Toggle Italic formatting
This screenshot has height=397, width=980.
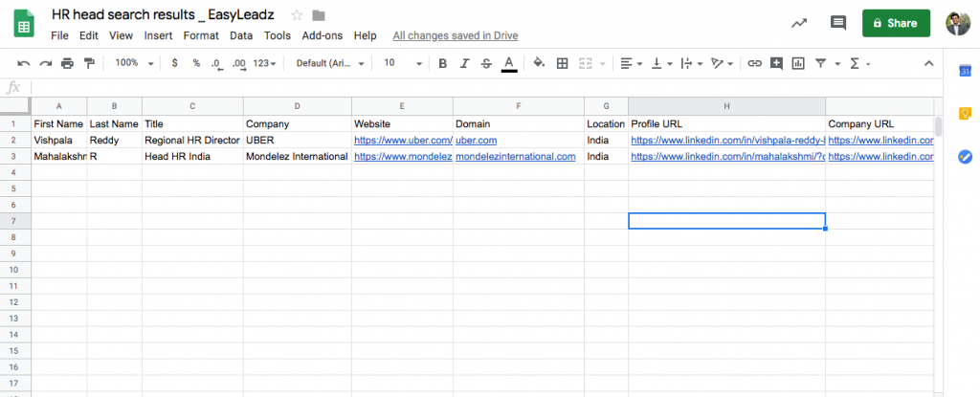pyautogui.click(x=464, y=63)
